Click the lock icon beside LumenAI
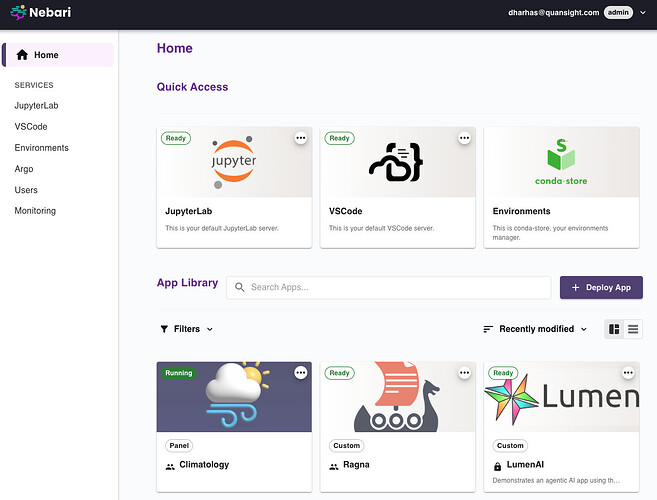This screenshot has width=657, height=500. tap(497, 466)
